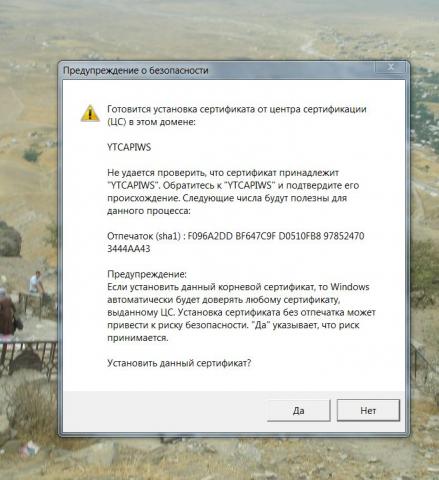The height and width of the screenshot is (480, 439).
Task: Click the final word принимается.
Action: pos(138,338)
